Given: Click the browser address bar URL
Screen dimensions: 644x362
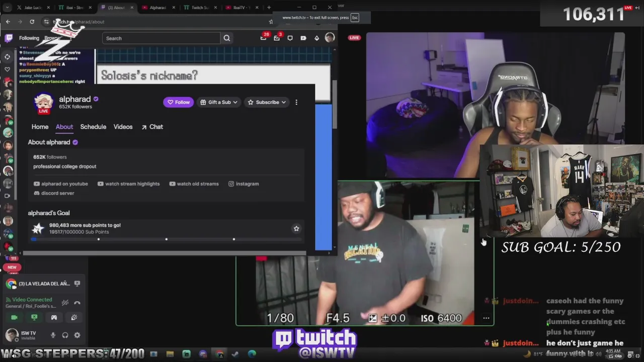Looking at the screenshot, I should coord(78,22).
